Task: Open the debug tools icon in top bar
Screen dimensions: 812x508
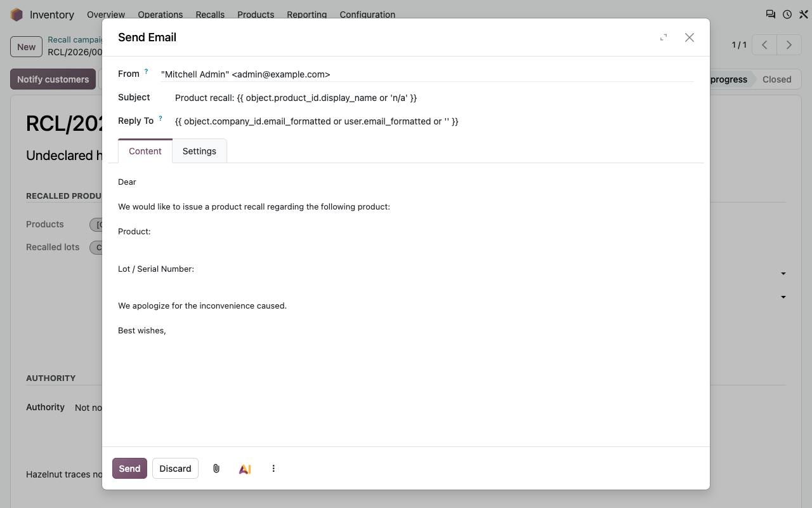Action: pos(803,14)
